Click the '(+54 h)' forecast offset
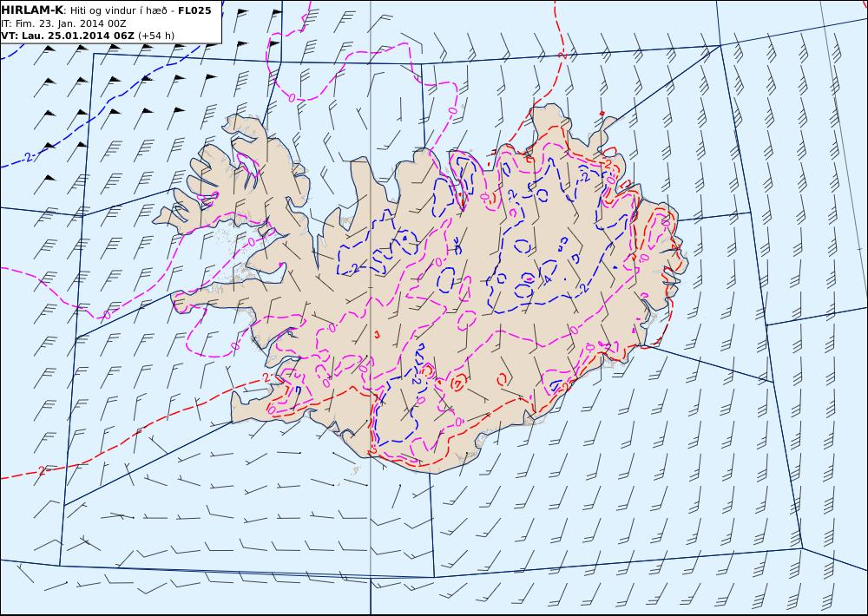Image resolution: width=868 pixels, height=616 pixels. coord(156,36)
